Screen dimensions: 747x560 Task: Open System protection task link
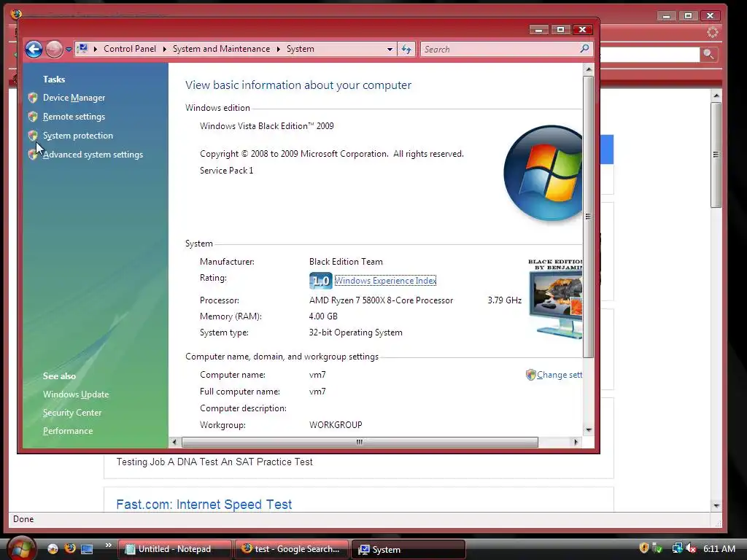tap(78, 136)
